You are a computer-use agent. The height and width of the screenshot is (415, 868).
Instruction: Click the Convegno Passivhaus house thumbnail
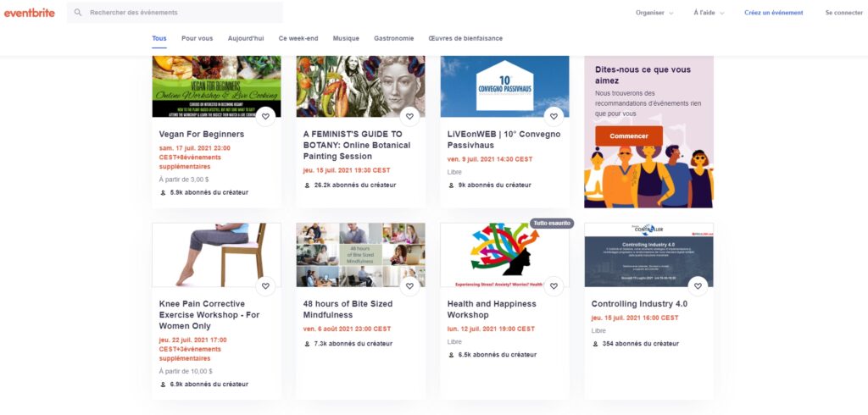[x=504, y=86]
